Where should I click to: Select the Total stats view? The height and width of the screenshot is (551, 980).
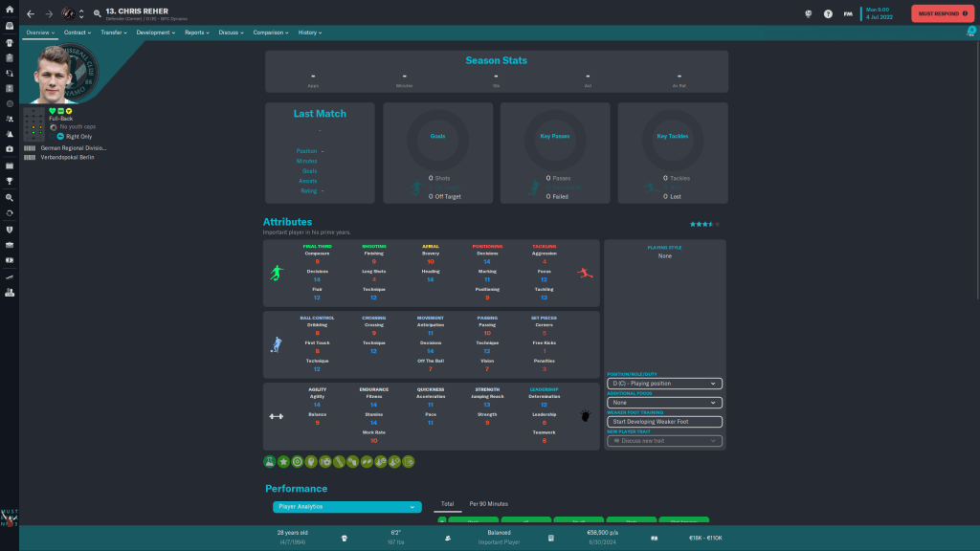tap(447, 503)
